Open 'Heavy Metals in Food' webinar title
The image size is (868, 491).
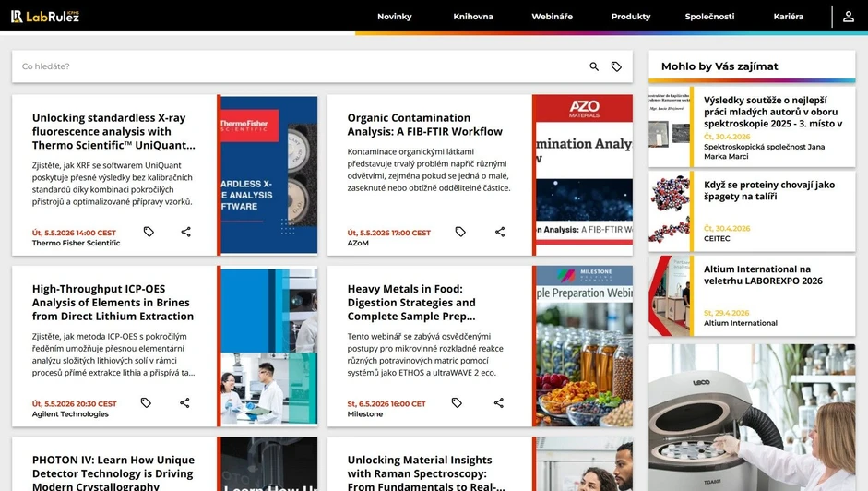(411, 303)
